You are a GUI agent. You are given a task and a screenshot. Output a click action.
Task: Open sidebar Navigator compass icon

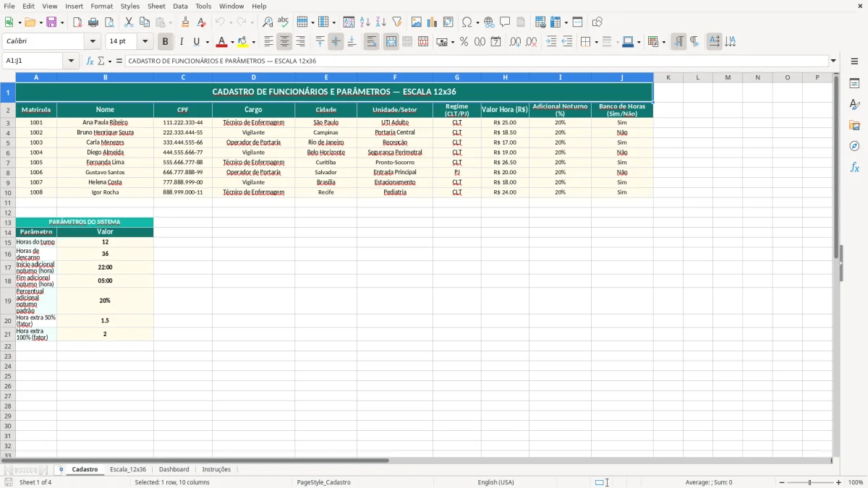pos(854,146)
